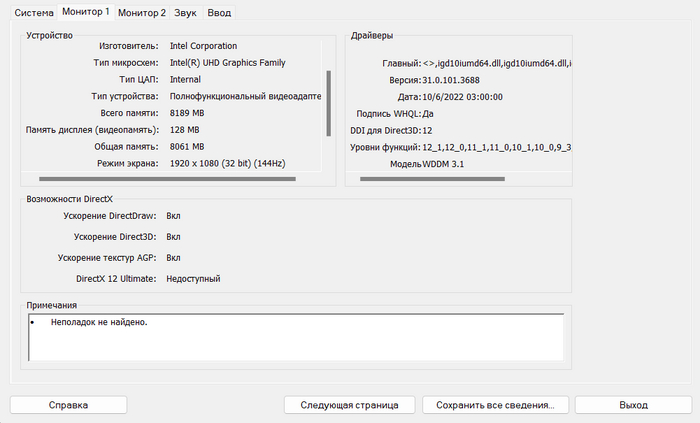Select the Монитор 1 tab
This screenshot has width=700, height=423.
coord(86,12)
